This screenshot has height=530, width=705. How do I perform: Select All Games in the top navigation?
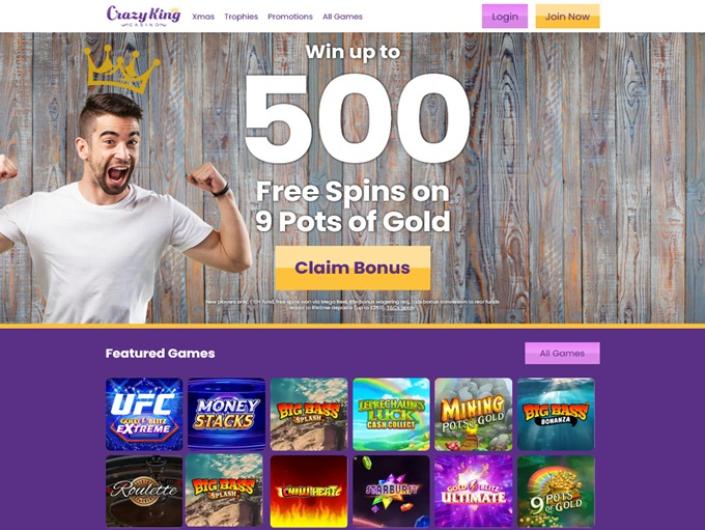(342, 17)
